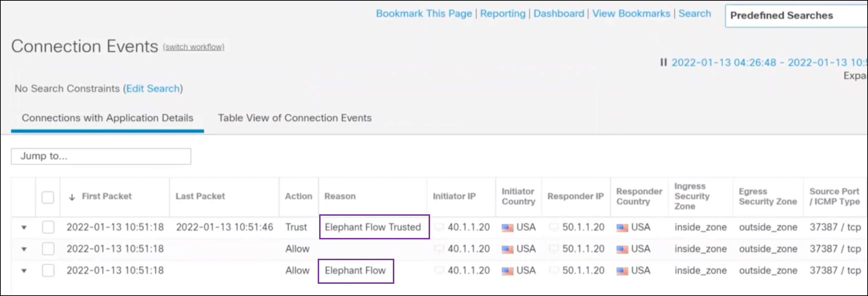Click host icon next to first-row Responder IP

tap(554, 227)
